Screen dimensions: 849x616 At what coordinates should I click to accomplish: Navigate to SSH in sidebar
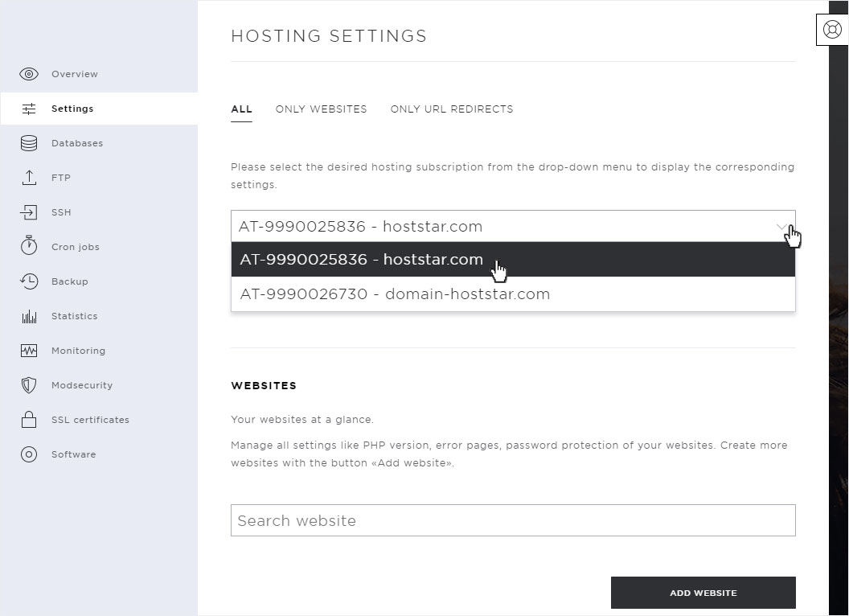[x=99, y=212]
